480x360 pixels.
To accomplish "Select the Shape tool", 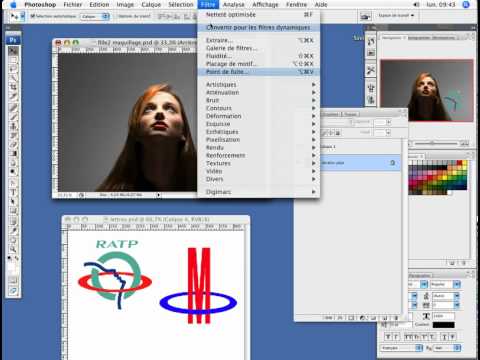I will point(13,211).
